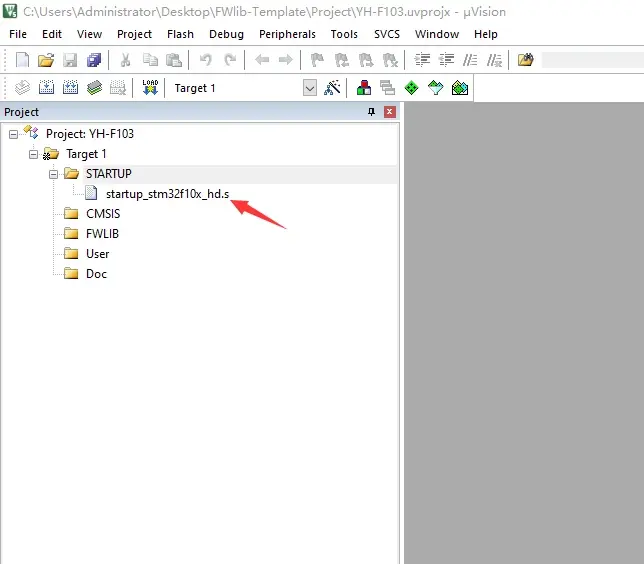Viewport: 644px width, 564px height.
Task: Click the Rebuild all target files icon
Action: click(70, 87)
